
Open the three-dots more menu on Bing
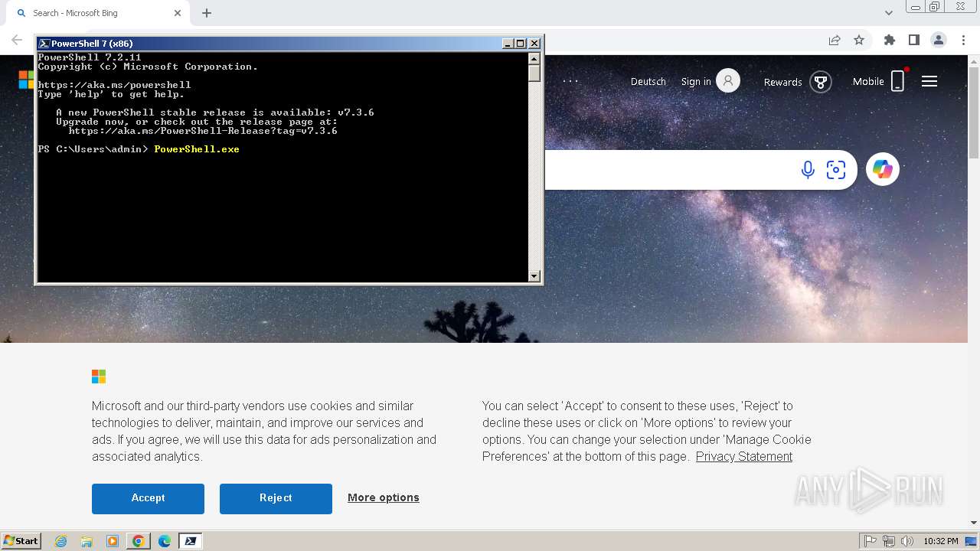pos(570,81)
